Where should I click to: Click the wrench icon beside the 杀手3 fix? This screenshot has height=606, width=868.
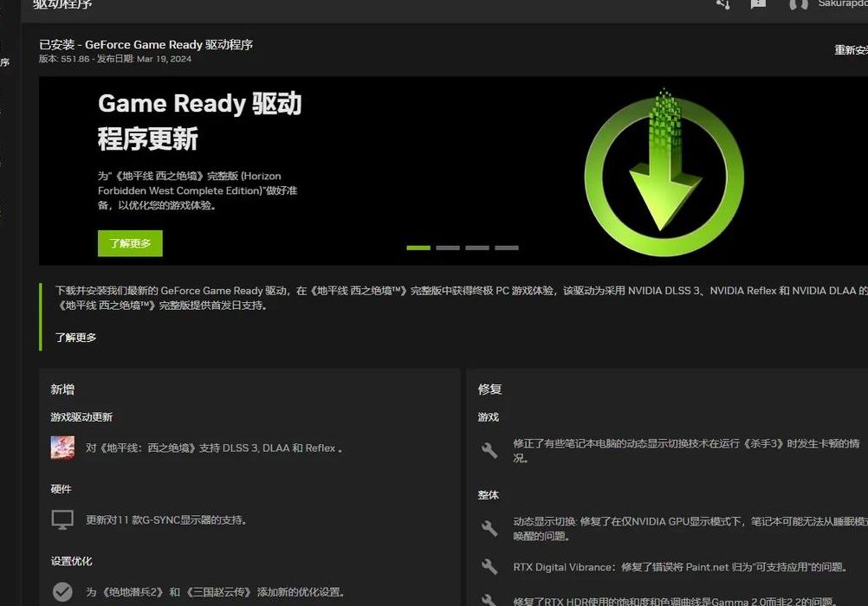pos(489,450)
